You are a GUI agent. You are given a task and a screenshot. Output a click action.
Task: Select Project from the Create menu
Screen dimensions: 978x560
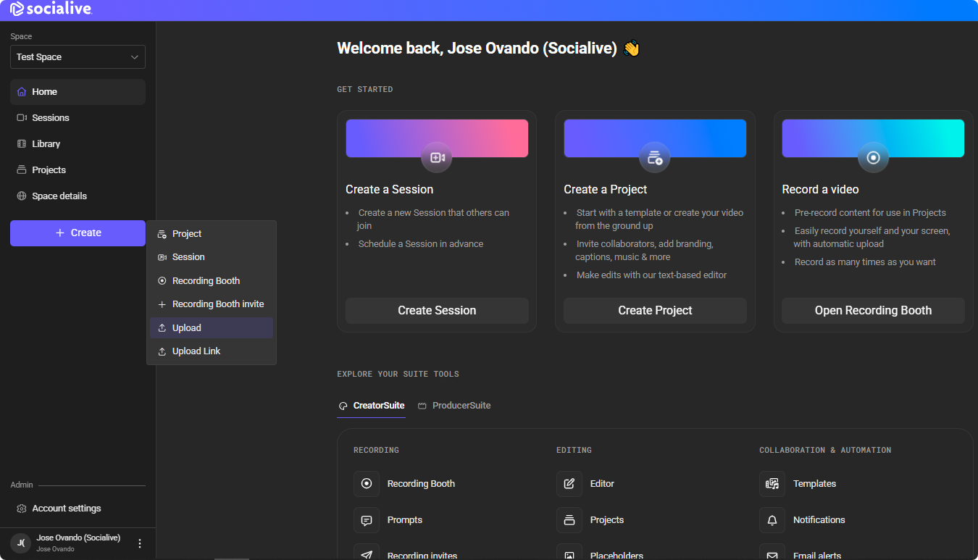(x=212, y=234)
